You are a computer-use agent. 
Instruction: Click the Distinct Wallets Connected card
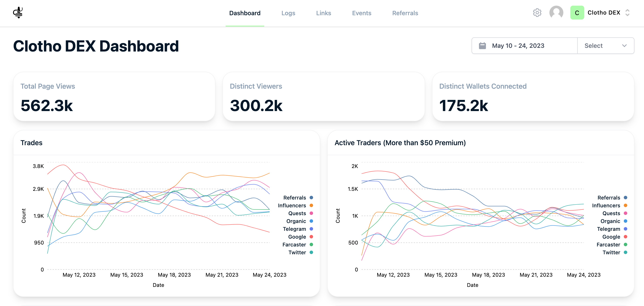tap(533, 97)
